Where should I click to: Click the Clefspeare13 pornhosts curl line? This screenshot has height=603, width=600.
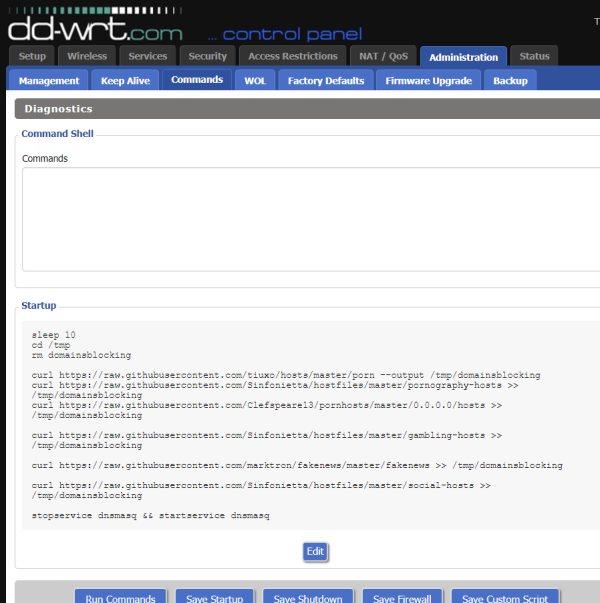point(267,410)
